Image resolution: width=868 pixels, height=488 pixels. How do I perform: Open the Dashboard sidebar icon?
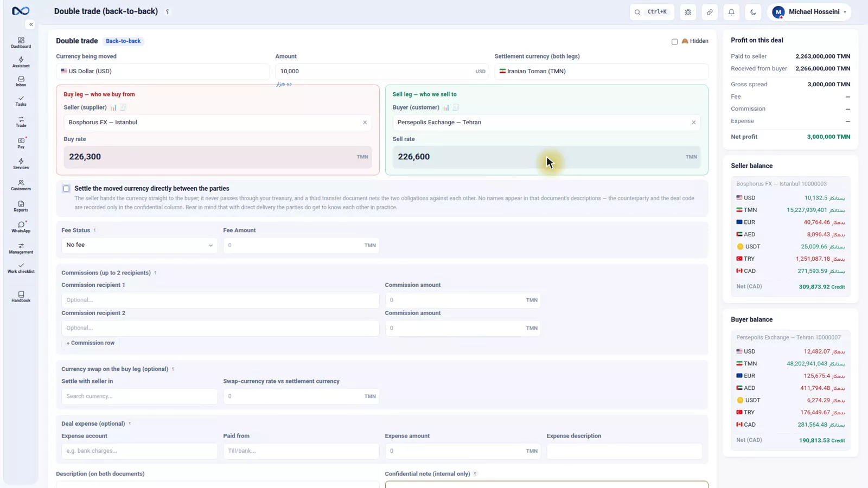(x=21, y=43)
